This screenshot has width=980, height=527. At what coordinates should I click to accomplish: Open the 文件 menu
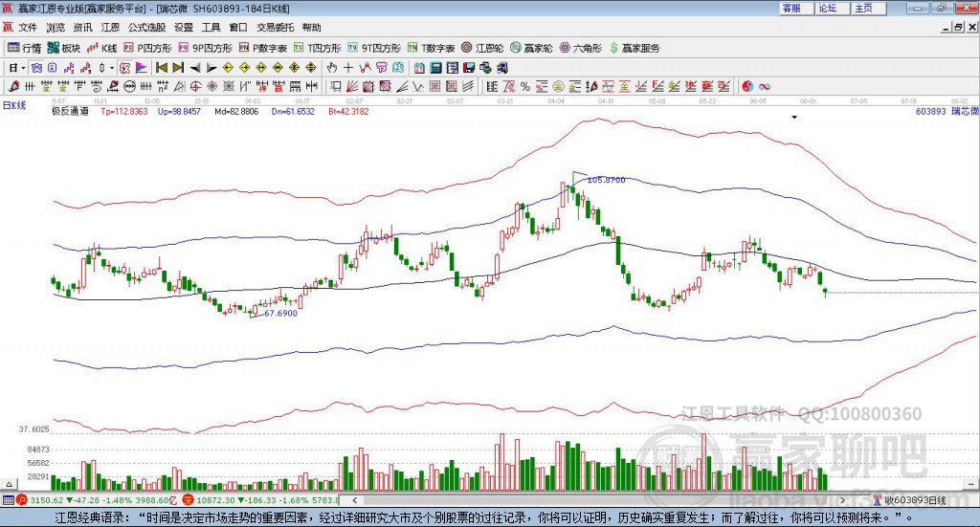(x=28, y=28)
